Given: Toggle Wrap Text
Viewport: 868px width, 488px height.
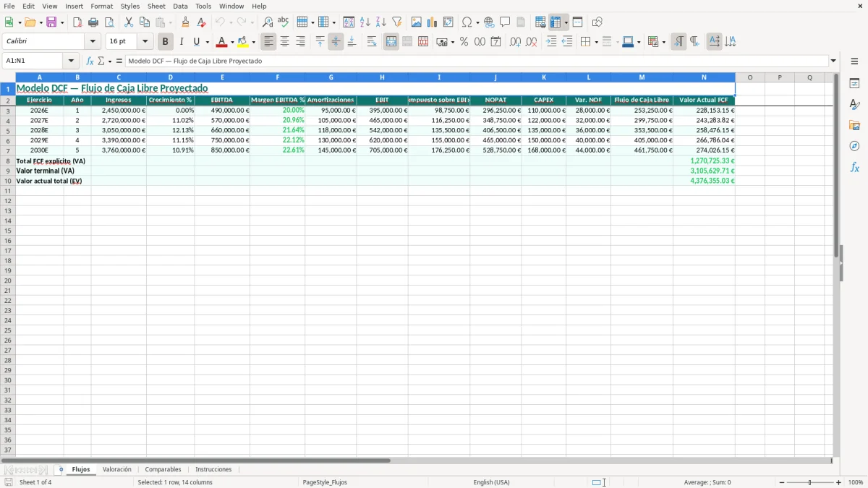Looking at the screenshot, I should (372, 42).
